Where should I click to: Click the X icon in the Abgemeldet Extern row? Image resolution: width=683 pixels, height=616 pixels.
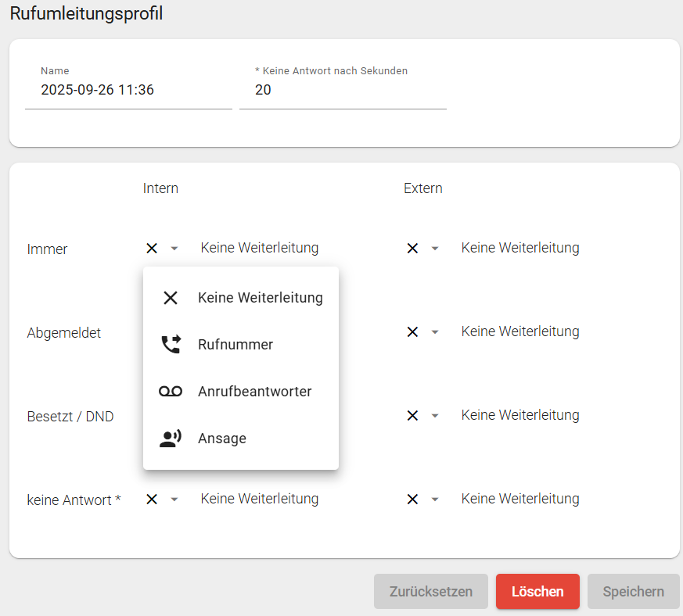412,331
